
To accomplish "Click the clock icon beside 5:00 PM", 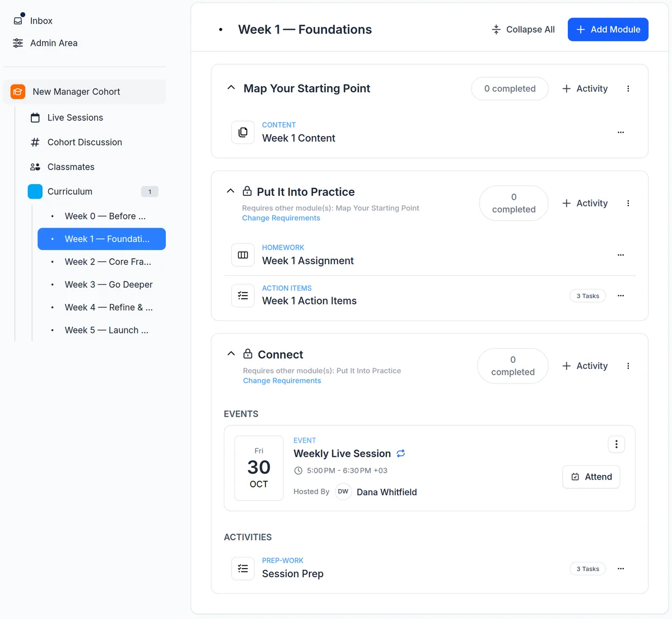I will [x=298, y=471].
